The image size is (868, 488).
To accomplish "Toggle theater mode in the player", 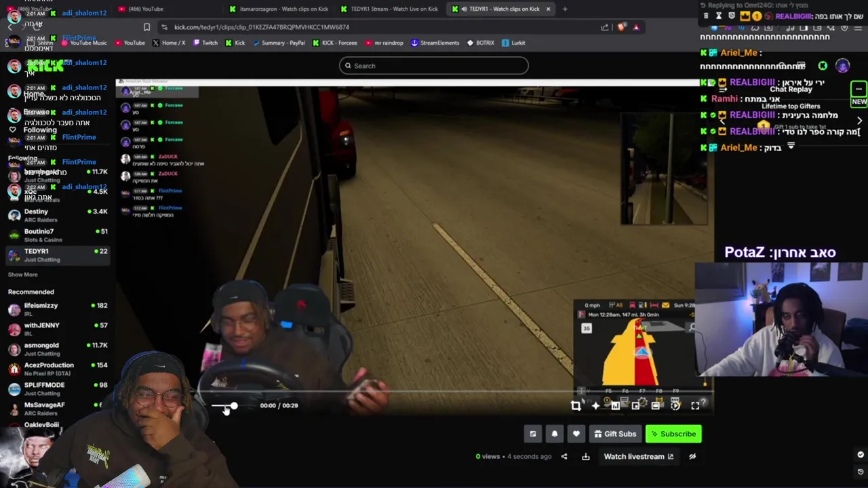I will click(x=656, y=405).
